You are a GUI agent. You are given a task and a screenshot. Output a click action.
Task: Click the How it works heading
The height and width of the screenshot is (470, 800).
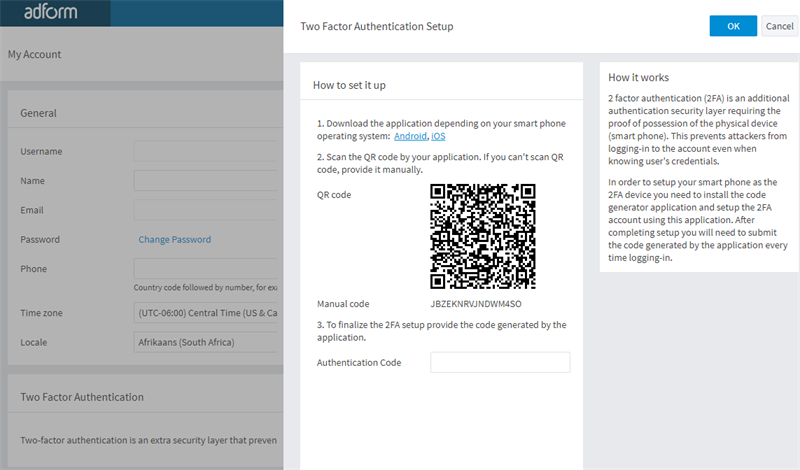638,78
